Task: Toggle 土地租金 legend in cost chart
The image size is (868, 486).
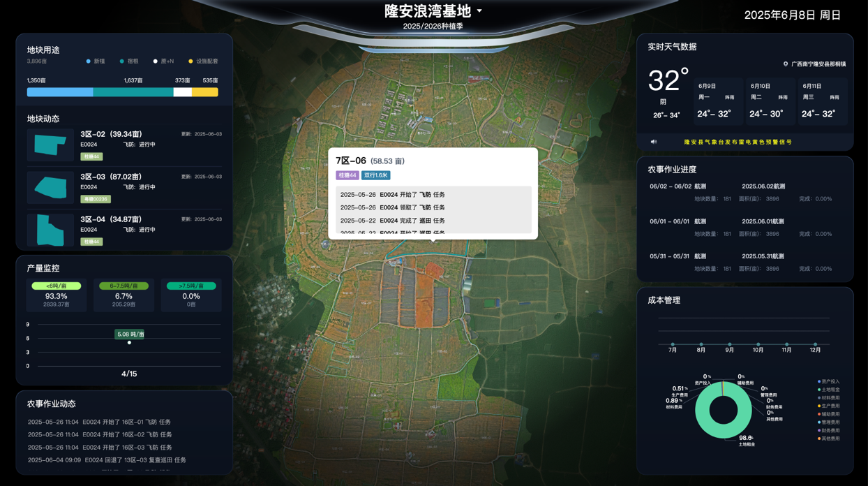Action: 830,390
